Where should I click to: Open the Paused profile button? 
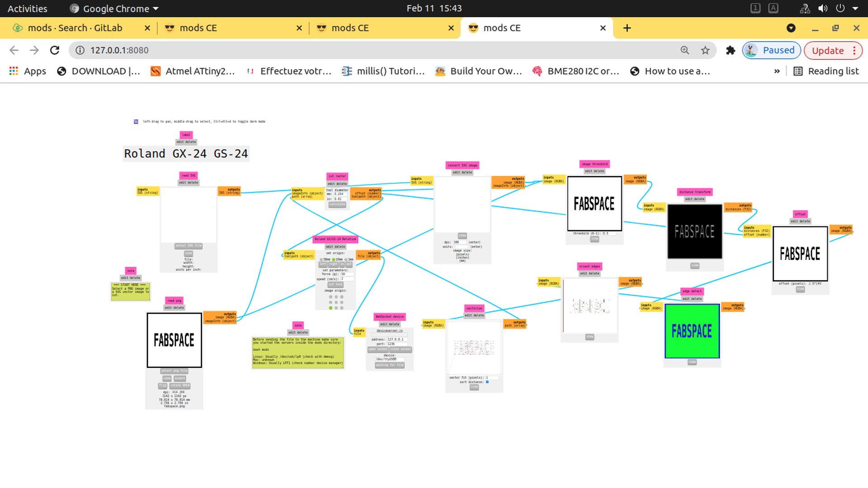click(771, 50)
